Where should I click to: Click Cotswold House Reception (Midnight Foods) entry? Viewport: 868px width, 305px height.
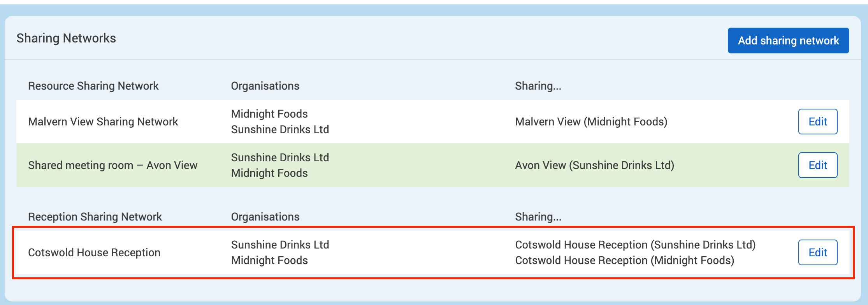[x=624, y=260]
